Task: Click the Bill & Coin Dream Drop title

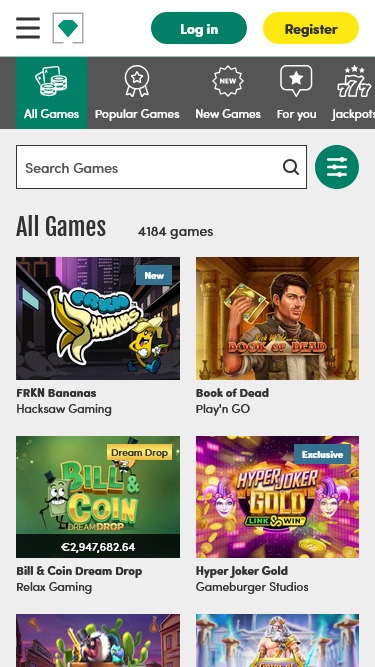Action: click(79, 571)
